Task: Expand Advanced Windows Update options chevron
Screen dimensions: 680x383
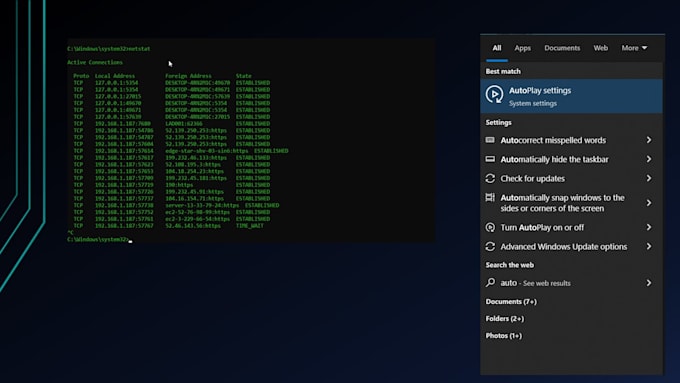Action: pos(649,246)
